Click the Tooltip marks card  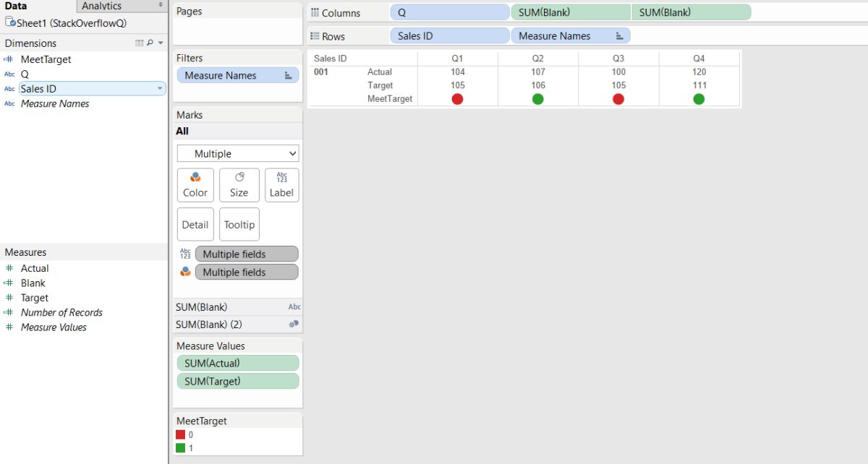239,225
